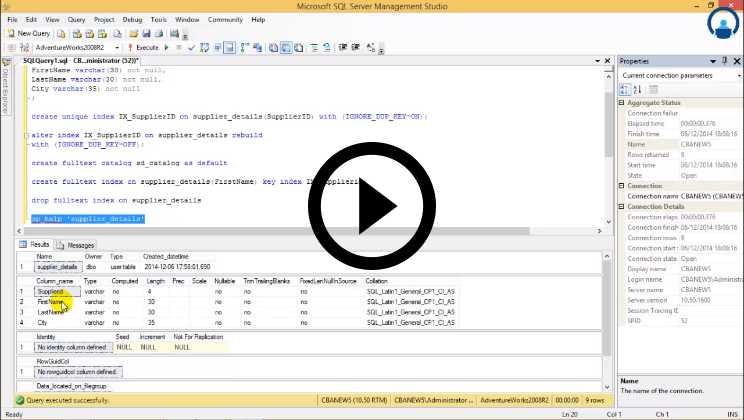This screenshot has height=420, width=744.
Task: Display the estimated execution plan
Action: click(x=205, y=47)
